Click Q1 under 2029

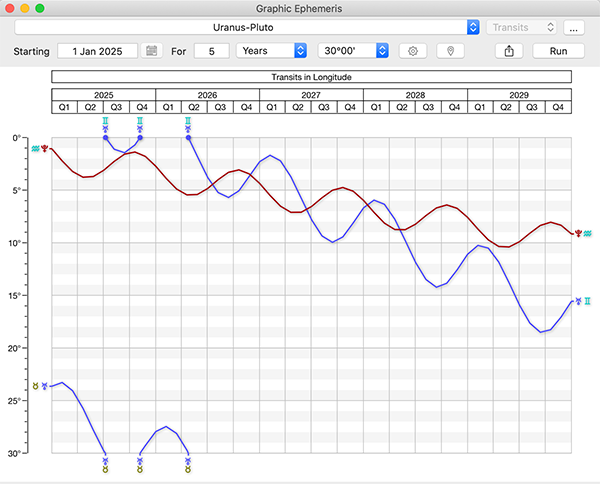point(480,107)
